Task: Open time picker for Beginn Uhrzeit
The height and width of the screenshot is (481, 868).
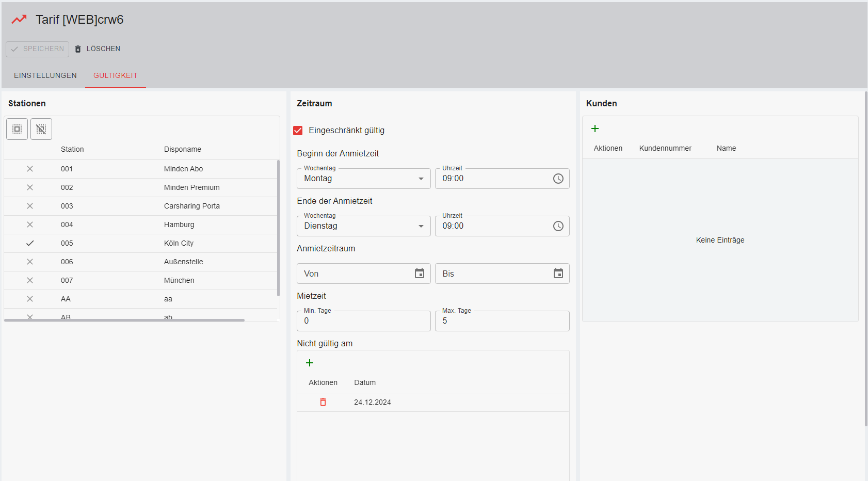Action: (x=558, y=179)
